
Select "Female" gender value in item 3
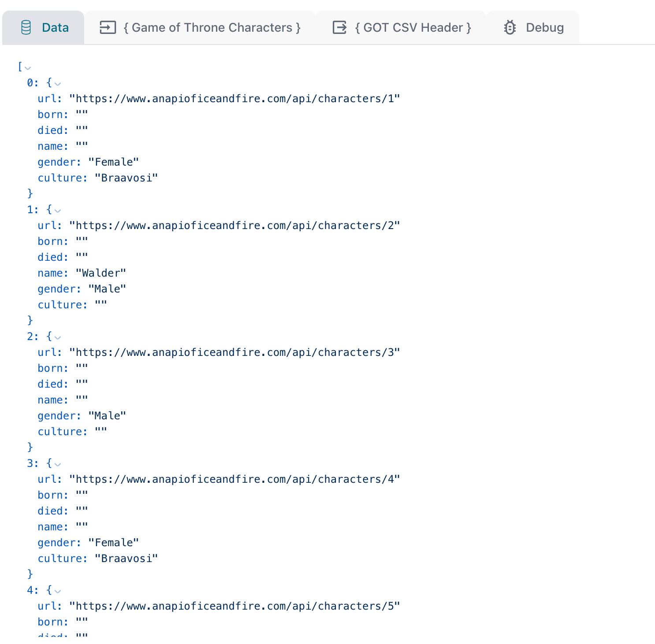click(114, 543)
